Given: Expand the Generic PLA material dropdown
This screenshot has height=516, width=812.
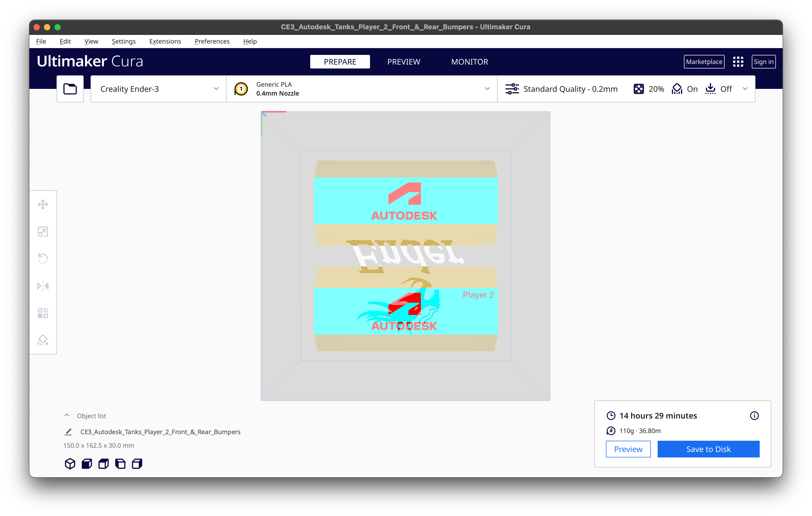Looking at the screenshot, I should click(x=362, y=89).
